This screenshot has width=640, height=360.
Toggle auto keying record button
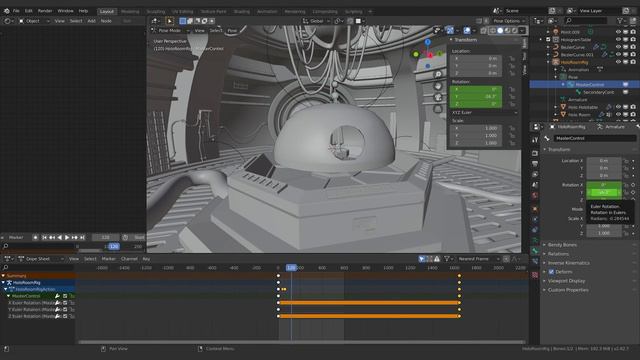click(x=36, y=238)
